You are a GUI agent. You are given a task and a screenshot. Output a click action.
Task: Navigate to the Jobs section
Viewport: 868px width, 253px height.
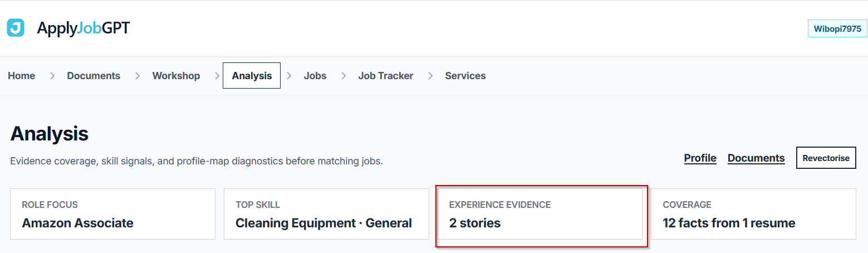click(x=315, y=76)
